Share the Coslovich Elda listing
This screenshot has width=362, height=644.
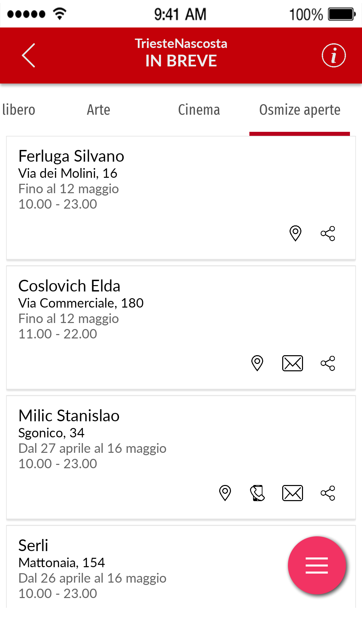pos(328,363)
